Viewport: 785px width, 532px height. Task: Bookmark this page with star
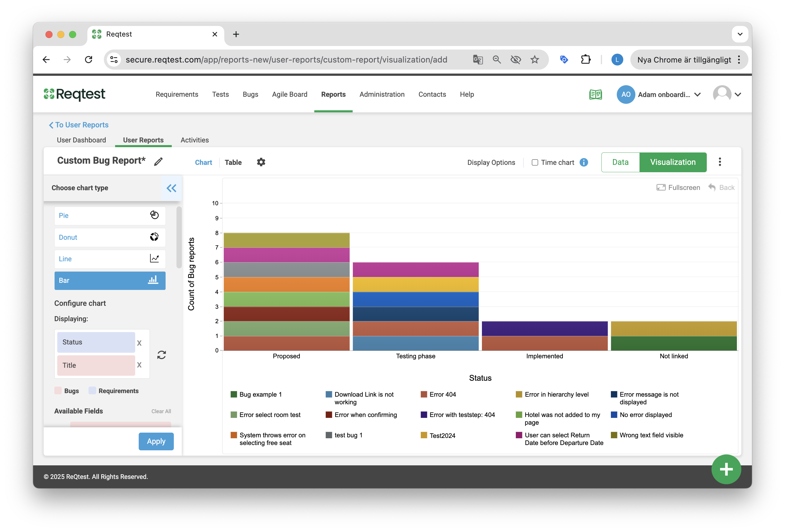534,60
